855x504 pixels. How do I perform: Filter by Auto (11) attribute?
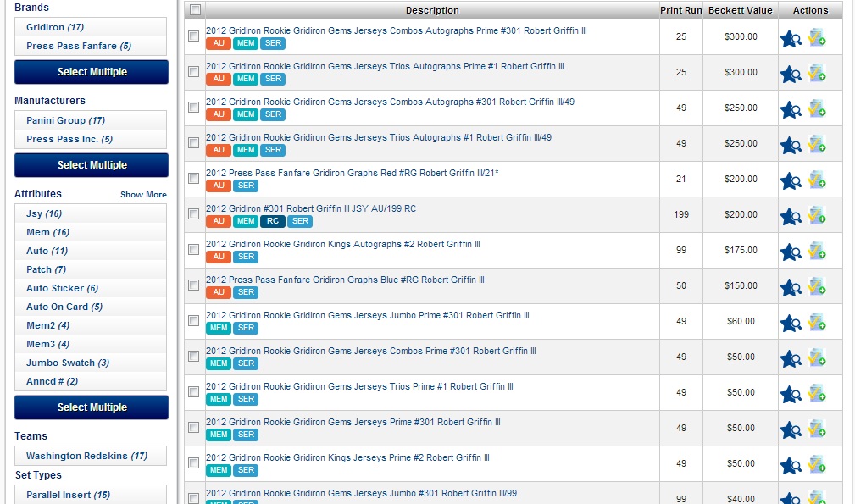[x=47, y=251]
